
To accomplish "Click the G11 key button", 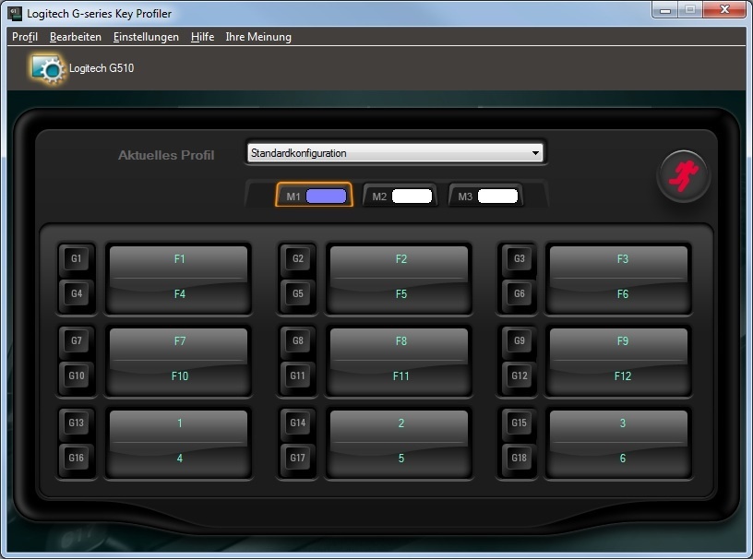I will (x=298, y=375).
